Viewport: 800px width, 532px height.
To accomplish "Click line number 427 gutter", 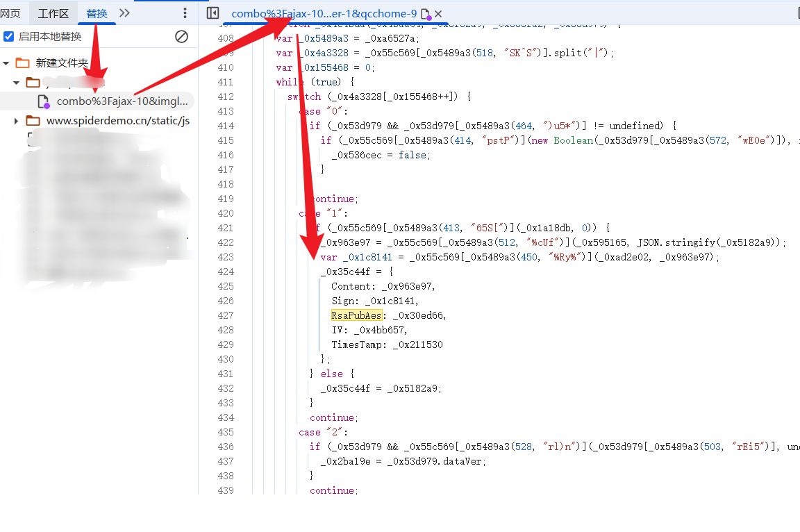I will [x=226, y=316].
